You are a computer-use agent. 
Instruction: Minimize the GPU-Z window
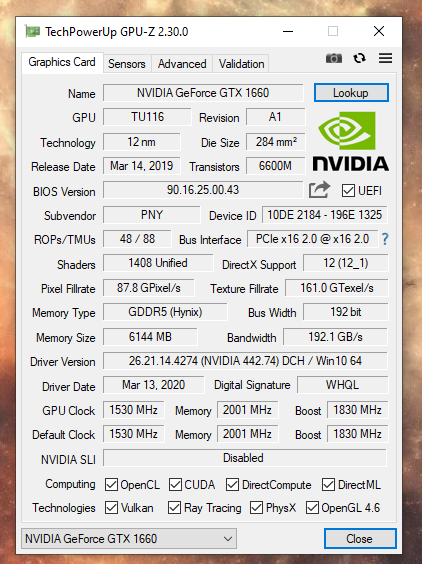(x=288, y=32)
